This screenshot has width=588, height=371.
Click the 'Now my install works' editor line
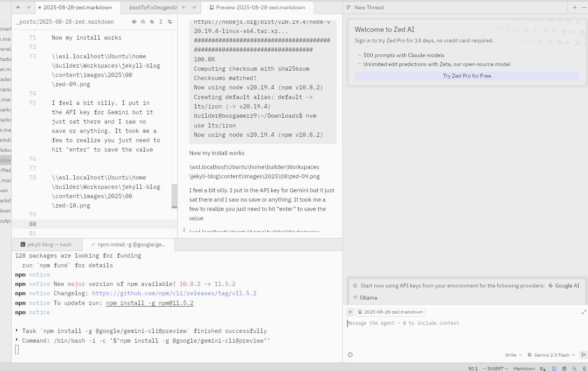click(x=87, y=38)
